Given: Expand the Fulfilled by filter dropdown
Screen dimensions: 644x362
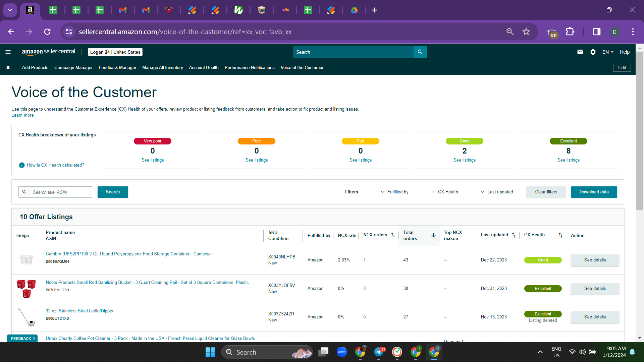Looking at the screenshot, I should pos(394,192).
